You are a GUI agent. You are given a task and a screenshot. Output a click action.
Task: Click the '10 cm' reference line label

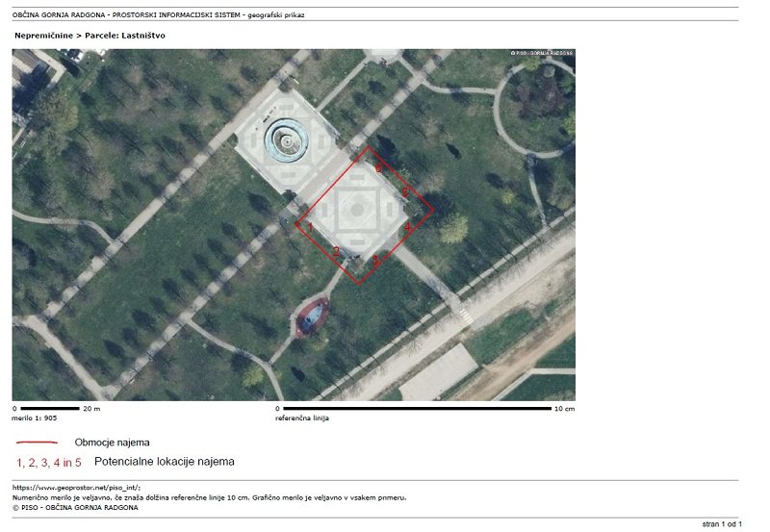pos(565,408)
